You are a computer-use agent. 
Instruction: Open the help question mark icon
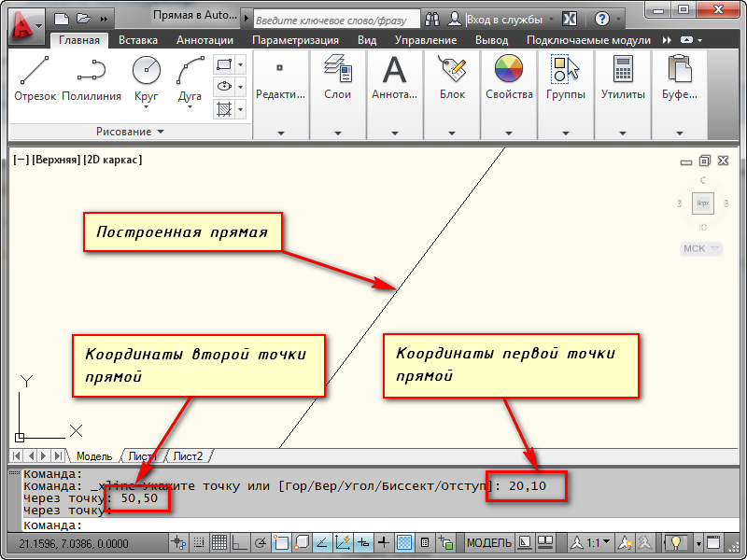602,19
